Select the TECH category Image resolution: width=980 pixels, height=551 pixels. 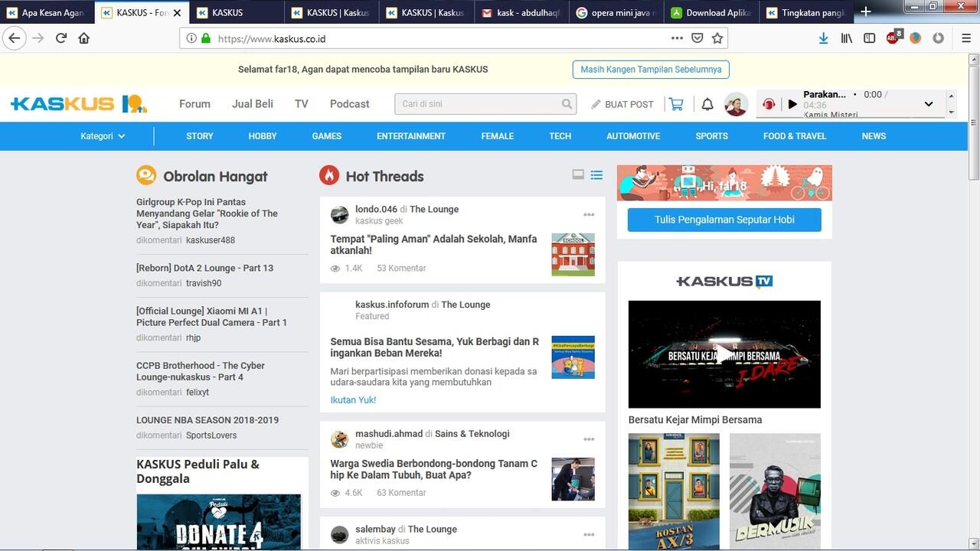coord(560,136)
